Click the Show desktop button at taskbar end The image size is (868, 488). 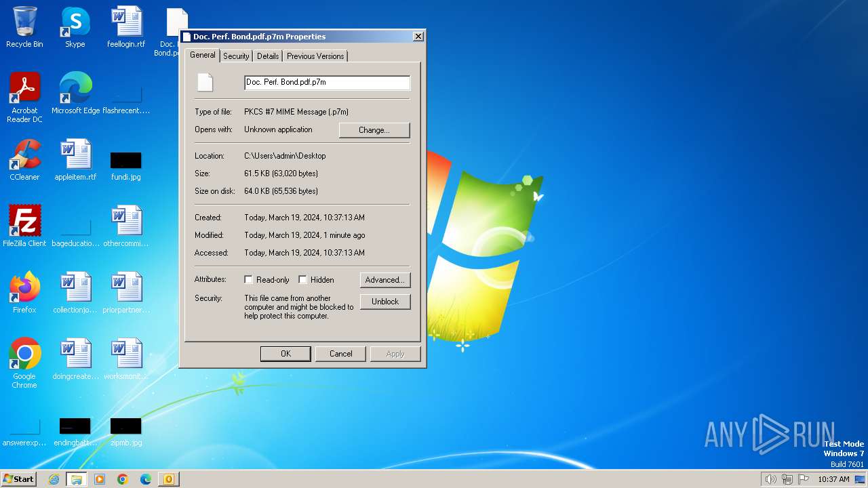[860, 479]
